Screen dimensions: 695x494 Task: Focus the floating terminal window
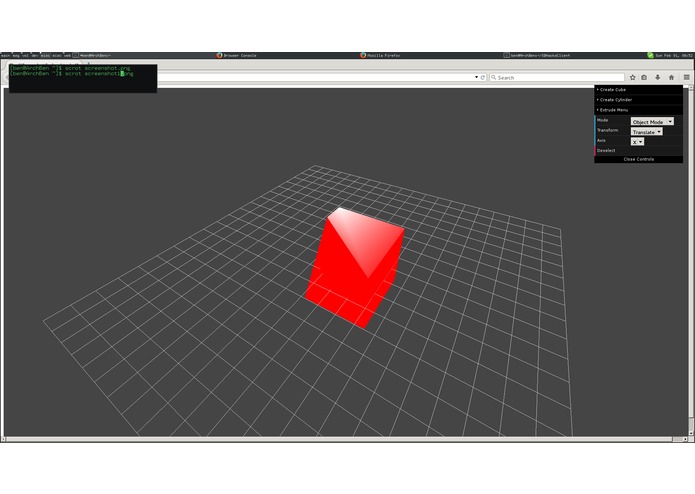[x=83, y=78]
